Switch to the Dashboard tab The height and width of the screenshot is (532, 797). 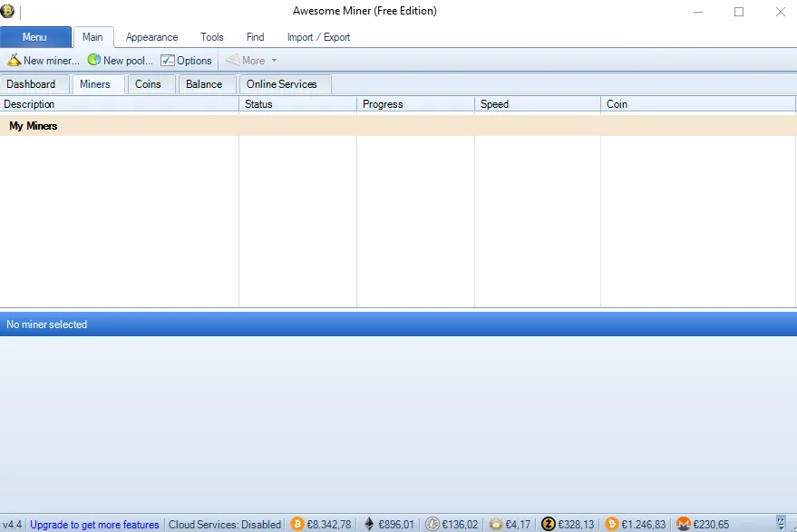[x=34, y=84]
